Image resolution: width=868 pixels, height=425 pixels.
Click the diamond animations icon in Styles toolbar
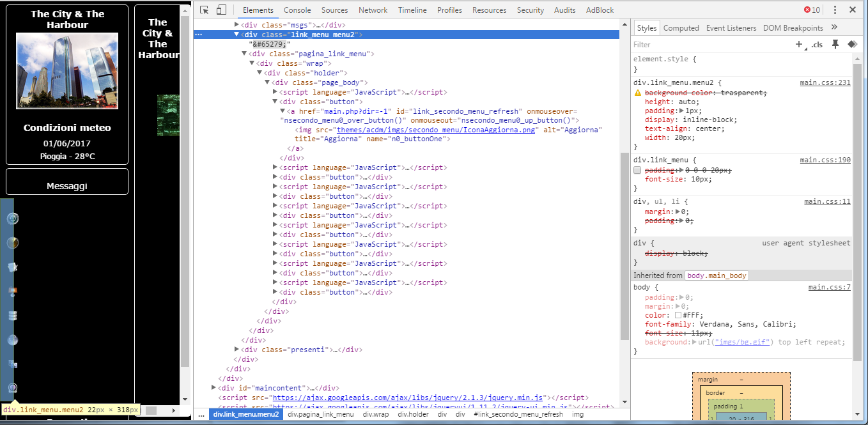click(x=851, y=45)
